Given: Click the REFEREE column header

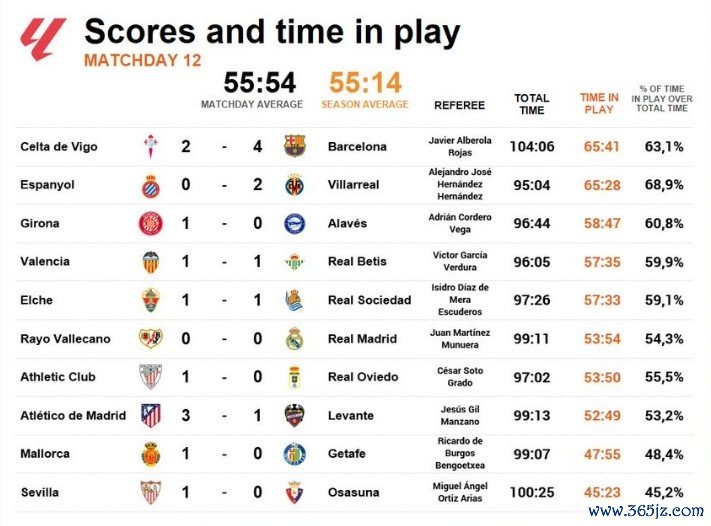Looking at the screenshot, I should tap(460, 105).
